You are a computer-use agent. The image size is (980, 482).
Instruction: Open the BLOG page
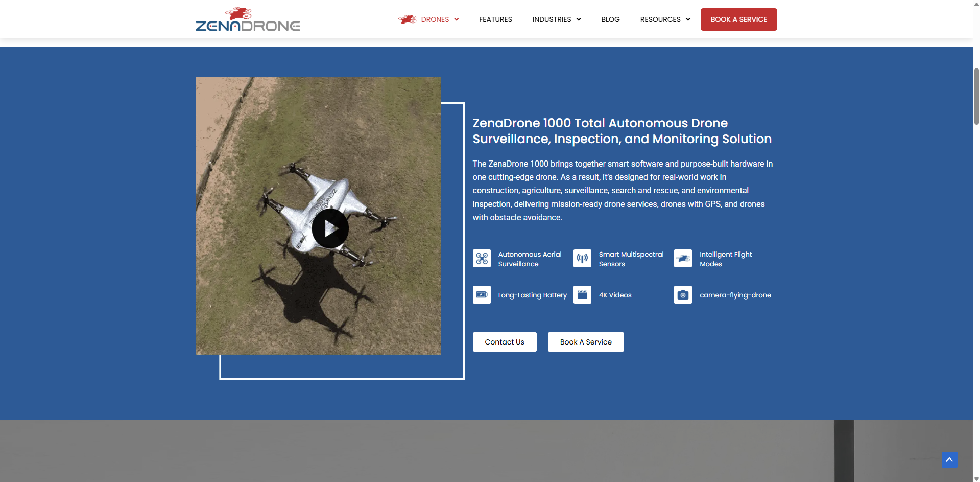(x=610, y=19)
